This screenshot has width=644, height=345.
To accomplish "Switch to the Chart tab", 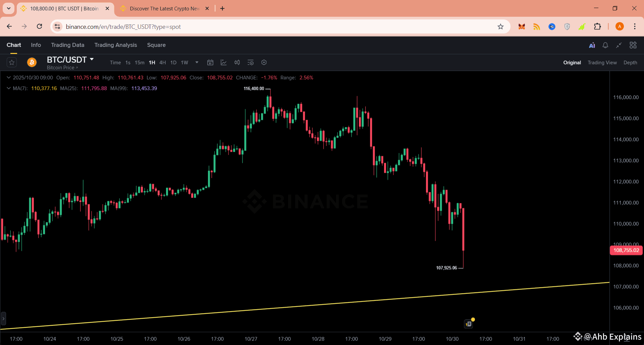I will click(x=14, y=45).
